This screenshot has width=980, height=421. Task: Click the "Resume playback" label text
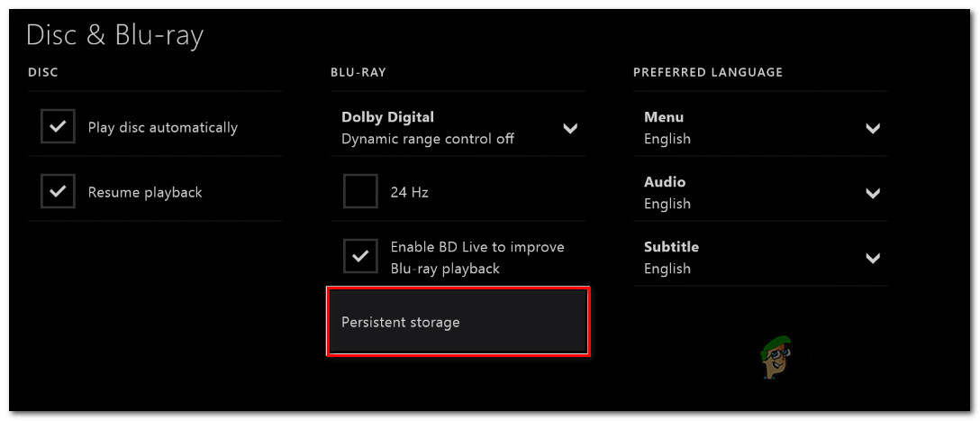pos(145,193)
